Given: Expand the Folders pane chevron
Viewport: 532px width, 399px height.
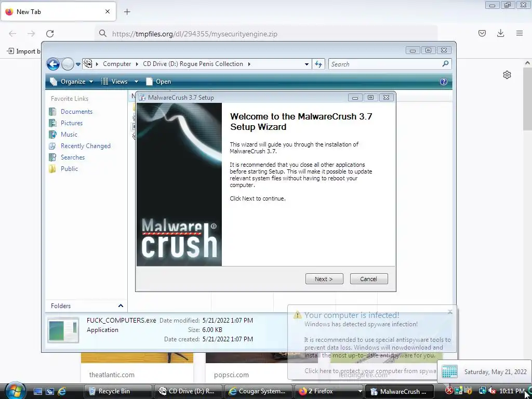Looking at the screenshot, I should [x=121, y=305].
